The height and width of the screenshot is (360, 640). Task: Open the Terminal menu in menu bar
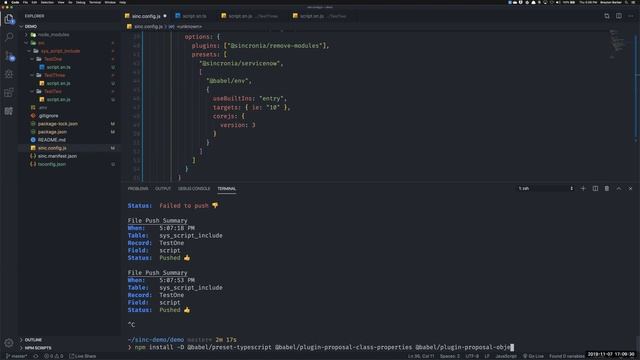pos(95,2)
